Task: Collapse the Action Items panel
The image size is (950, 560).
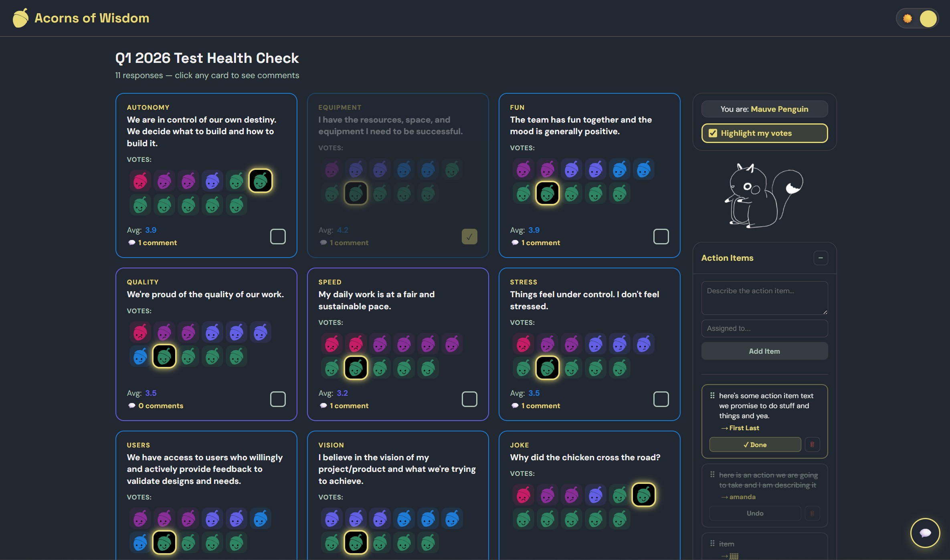Action: click(821, 258)
